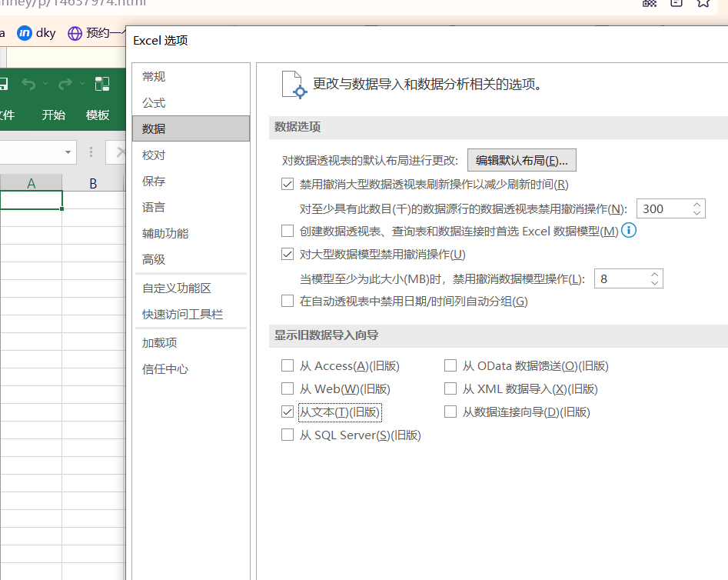Select 保存 in options sidebar

[x=191, y=182]
